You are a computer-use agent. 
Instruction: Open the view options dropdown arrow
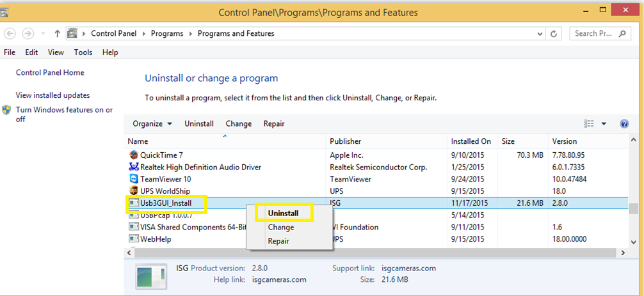tap(604, 124)
